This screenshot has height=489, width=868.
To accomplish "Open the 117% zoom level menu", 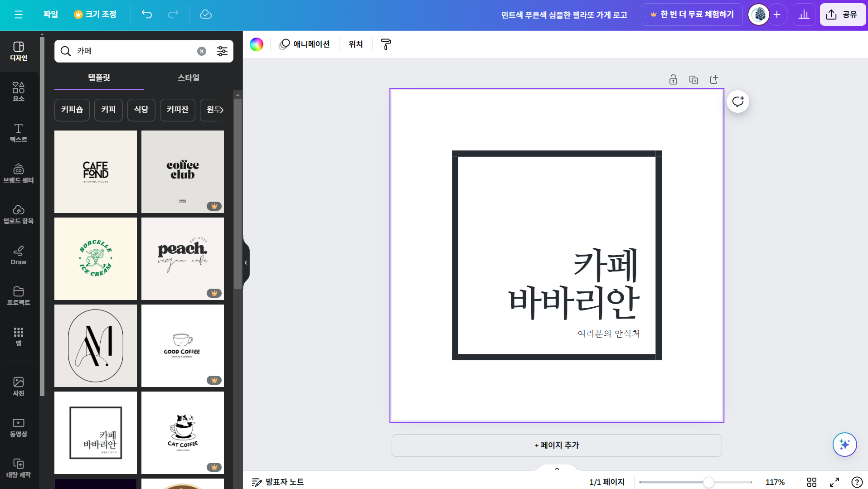I will click(x=775, y=482).
